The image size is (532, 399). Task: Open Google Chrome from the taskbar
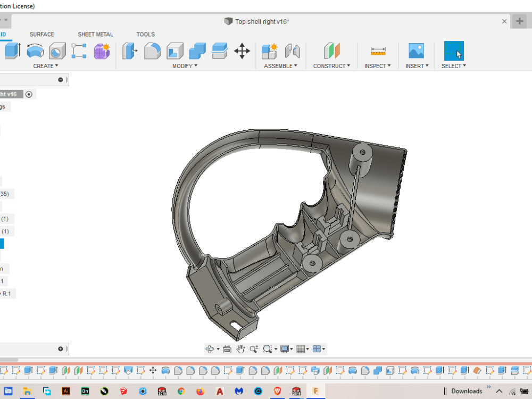181,391
